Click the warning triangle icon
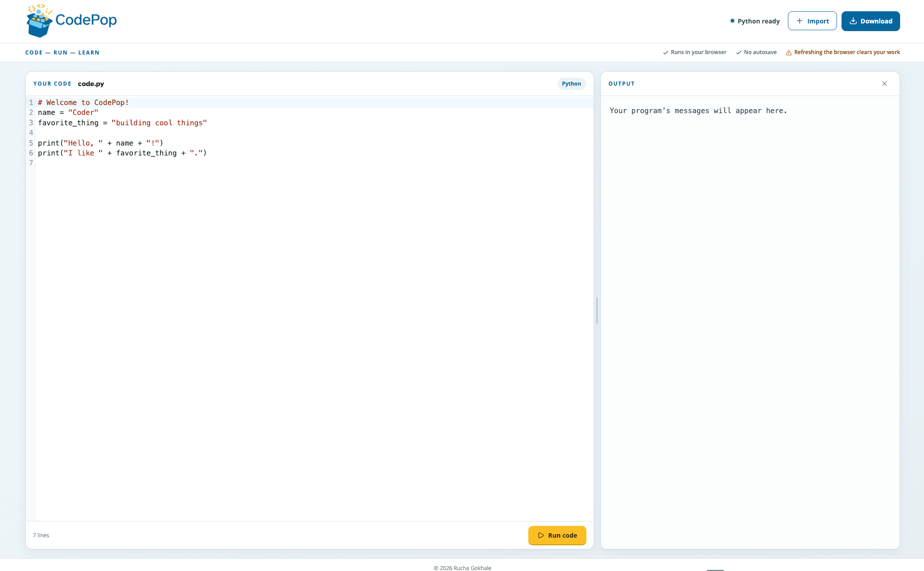 789,53
